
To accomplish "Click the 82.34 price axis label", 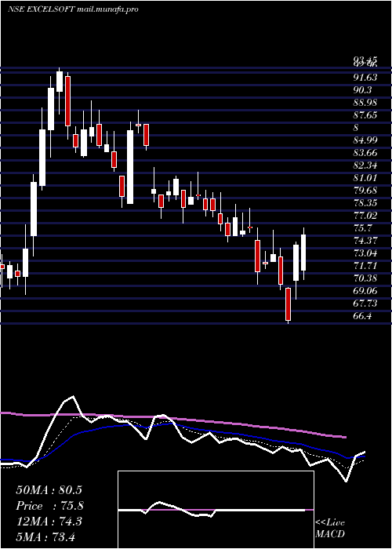I will pyautogui.click(x=365, y=165).
